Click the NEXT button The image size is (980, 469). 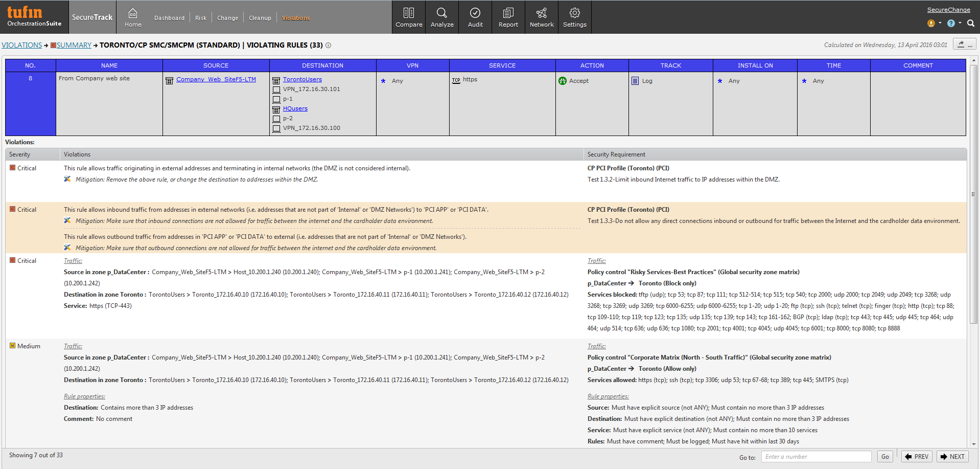[x=952, y=457]
